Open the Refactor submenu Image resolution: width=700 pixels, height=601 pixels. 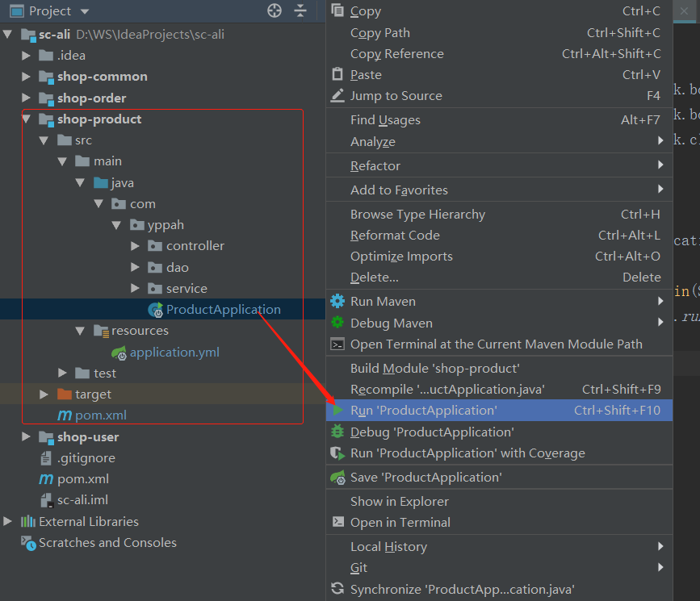pos(499,165)
